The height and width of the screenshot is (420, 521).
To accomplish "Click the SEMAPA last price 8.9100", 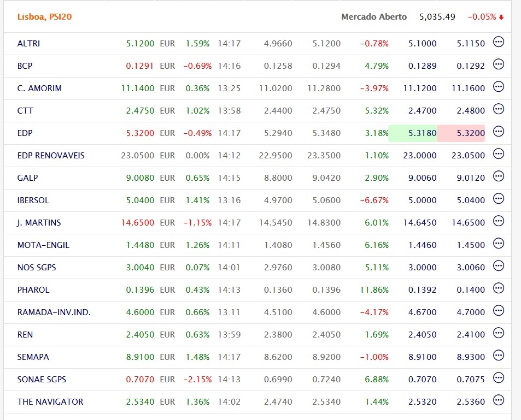I will [x=140, y=357].
